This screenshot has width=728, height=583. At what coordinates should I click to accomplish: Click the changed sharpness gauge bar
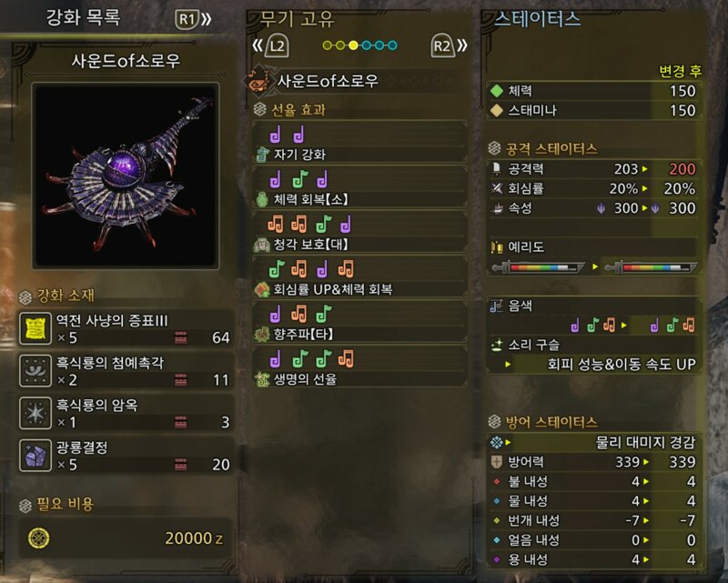pos(651,267)
